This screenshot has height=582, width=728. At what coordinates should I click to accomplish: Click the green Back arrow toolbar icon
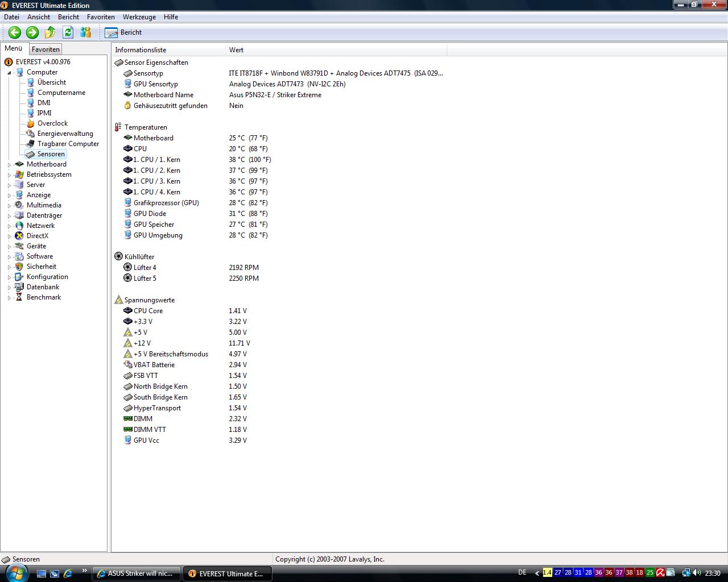coord(15,32)
